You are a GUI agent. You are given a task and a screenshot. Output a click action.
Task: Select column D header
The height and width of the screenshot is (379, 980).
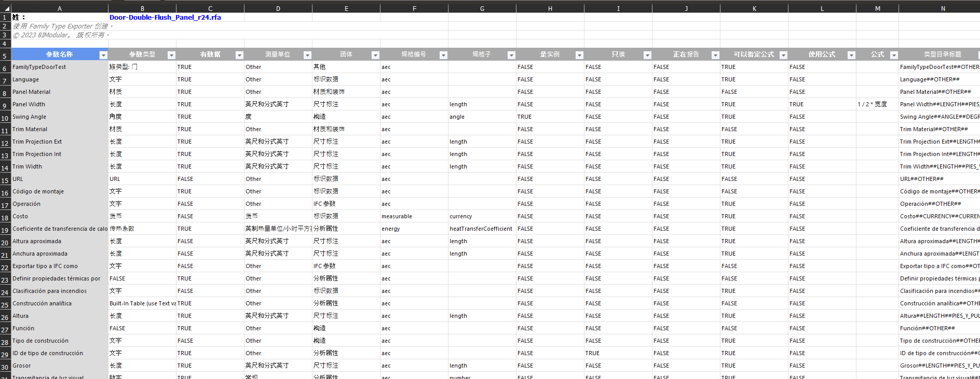pos(278,8)
